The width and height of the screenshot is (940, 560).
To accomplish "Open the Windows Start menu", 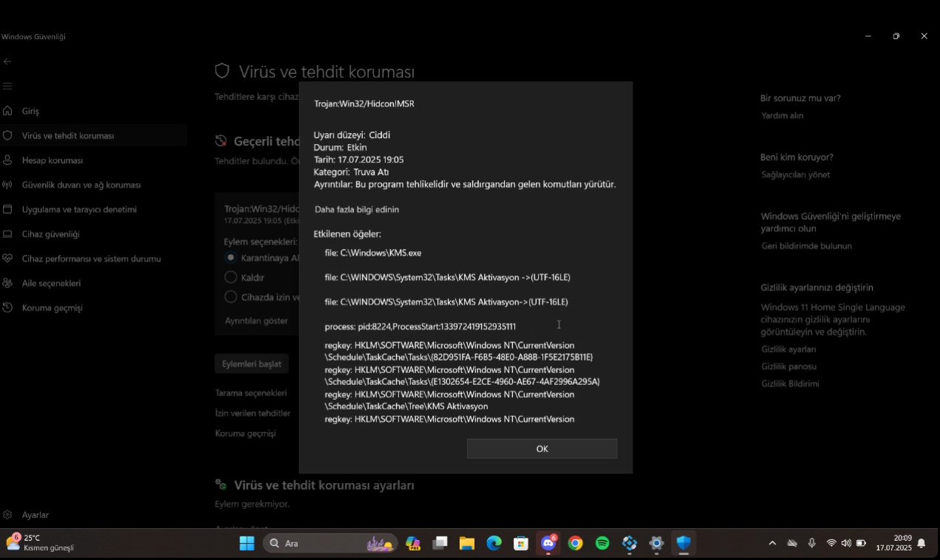I will 247,543.
